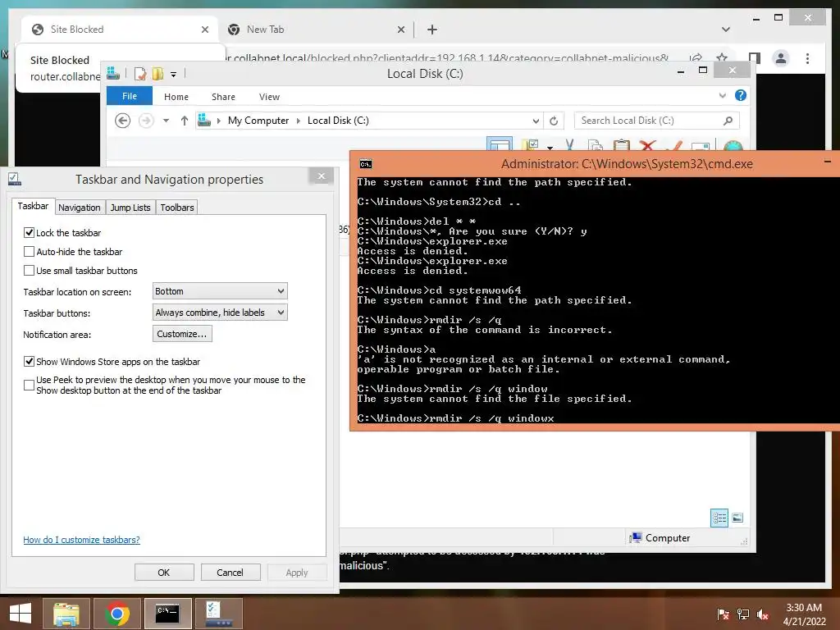
Task: Open the Chrome three-dot menu
Action: coord(807,58)
